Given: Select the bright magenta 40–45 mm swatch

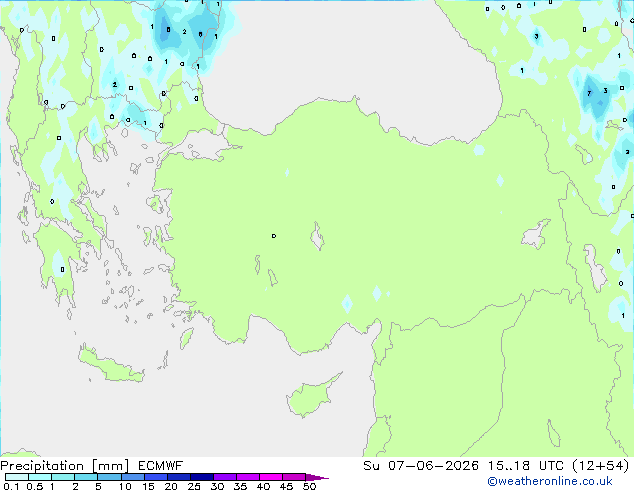Looking at the screenshot, I should point(271,477).
